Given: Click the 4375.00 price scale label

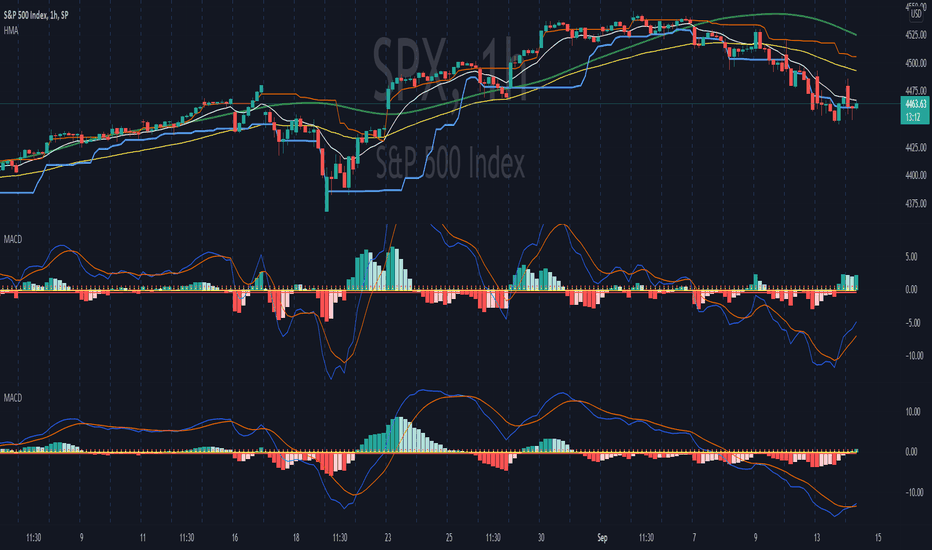Looking at the screenshot, I should point(915,204).
